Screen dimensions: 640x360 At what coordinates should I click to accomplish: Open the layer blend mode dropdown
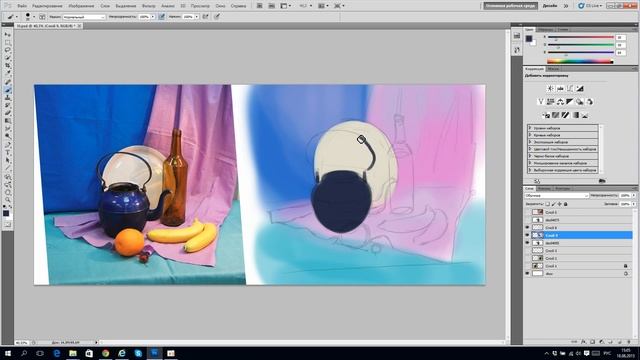tap(557, 196)
